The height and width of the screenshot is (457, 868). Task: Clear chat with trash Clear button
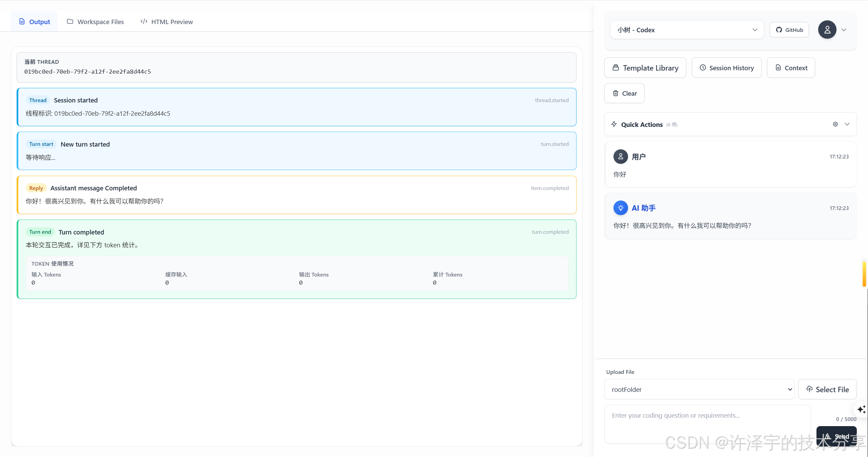(624, 93)
